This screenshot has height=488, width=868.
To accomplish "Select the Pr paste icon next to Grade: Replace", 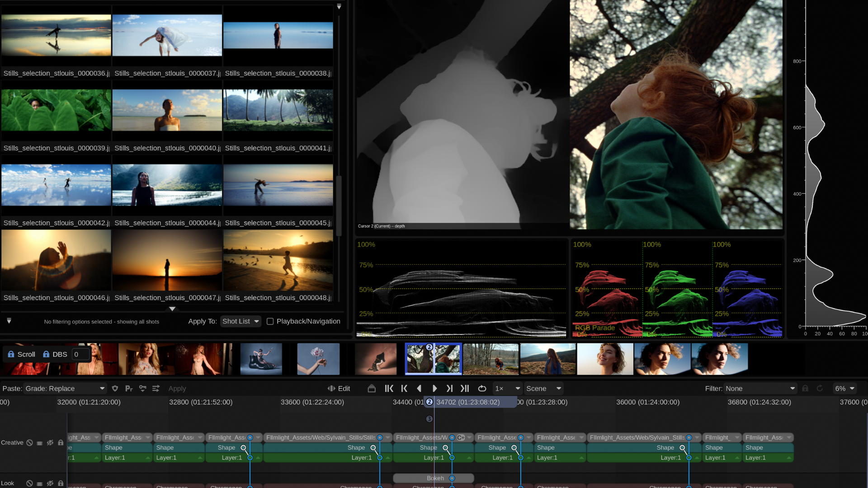I will 129,388.
